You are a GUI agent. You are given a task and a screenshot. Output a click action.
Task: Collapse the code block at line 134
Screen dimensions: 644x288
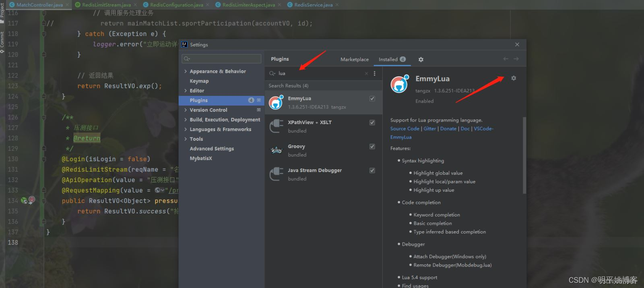point(44,201)
